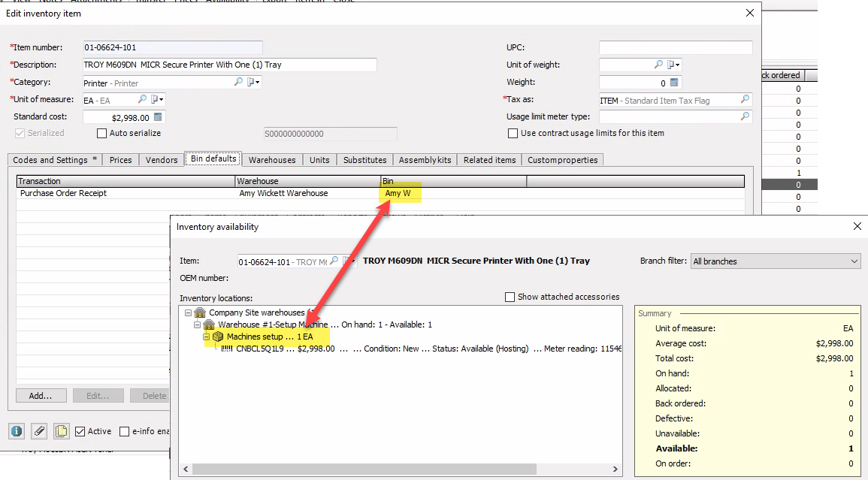868x480 pixels.
Task: Enable Use contract usage limits checkbox
Action: (x=513, y=134)
